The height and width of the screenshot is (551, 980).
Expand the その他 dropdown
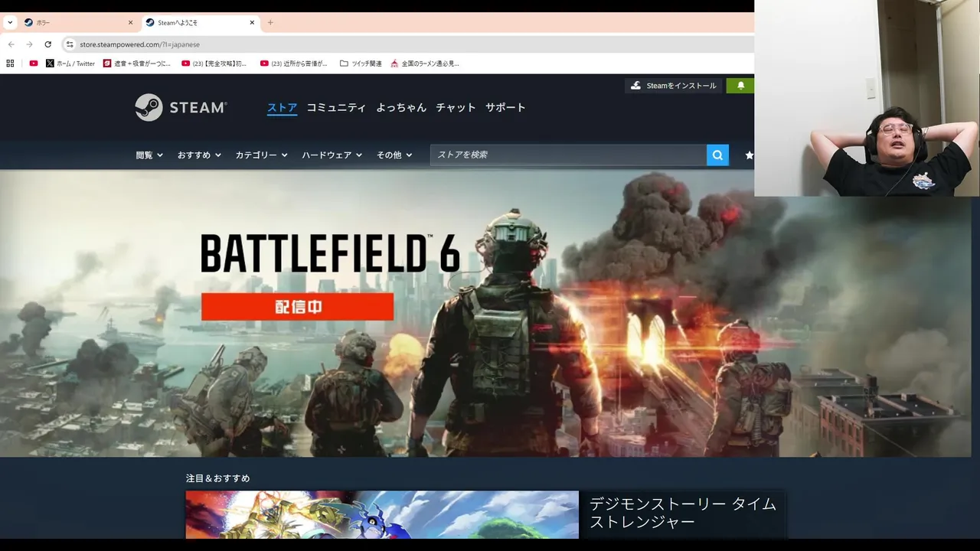394,155
